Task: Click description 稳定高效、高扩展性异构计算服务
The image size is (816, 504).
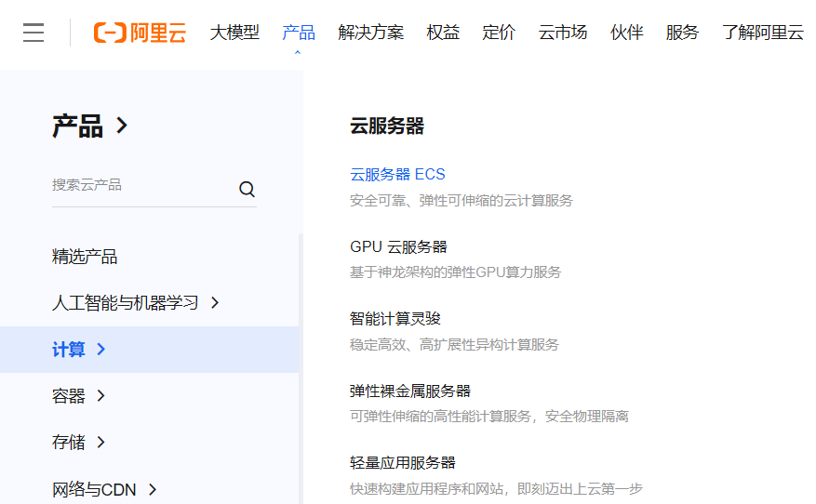Action: tap(454, 345)
